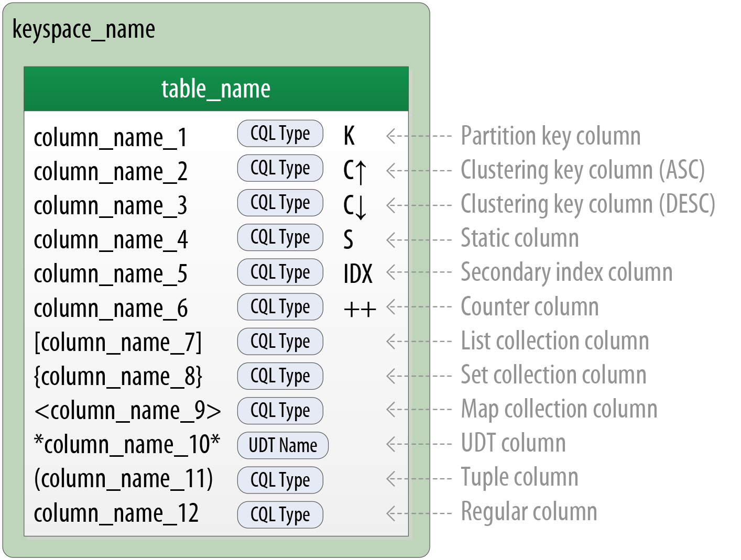741x560 pixels.
Task: Click the *column_name_10* UDT column name
Action: click(x=127, y=445)
